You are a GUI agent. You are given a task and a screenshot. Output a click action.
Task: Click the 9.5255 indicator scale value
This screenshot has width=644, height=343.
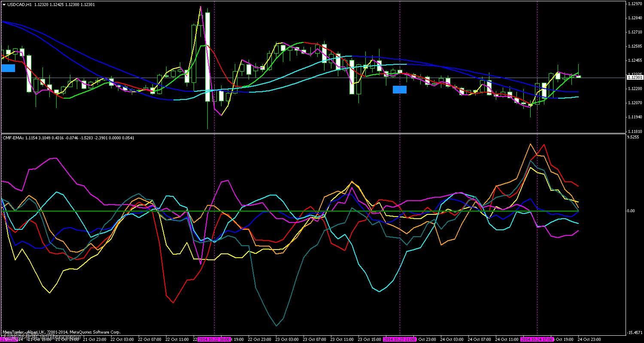(633, 137)
